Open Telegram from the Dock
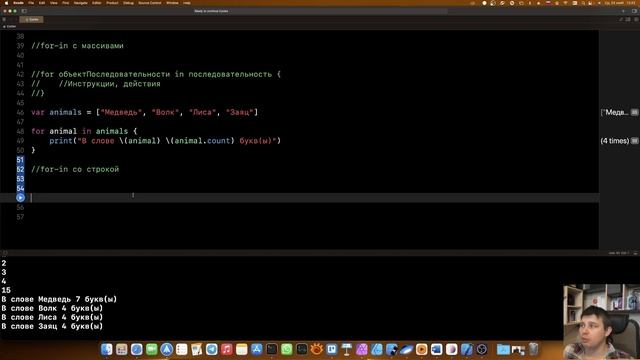640x360 pixels. tap(211, 349)
